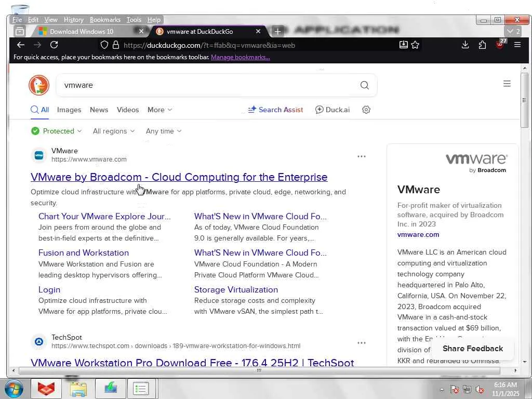Screen dimensions: 532x399
Task: Click the VMware by Broadcom logo in side panel
Action: coord(476,163)
